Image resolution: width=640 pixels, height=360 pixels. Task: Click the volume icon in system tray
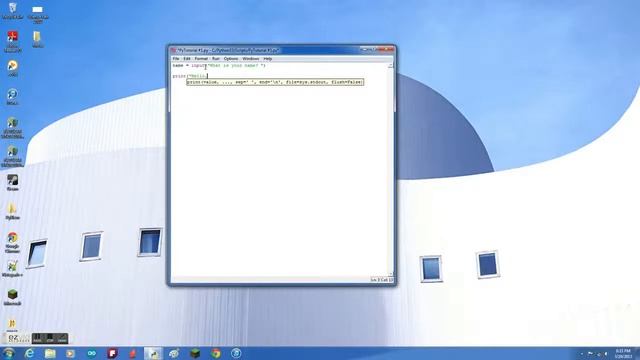606,353
